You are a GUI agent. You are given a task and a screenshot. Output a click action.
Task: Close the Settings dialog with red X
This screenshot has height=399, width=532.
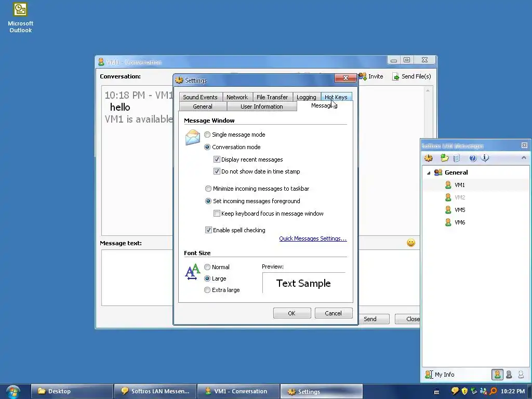(345, 78)
